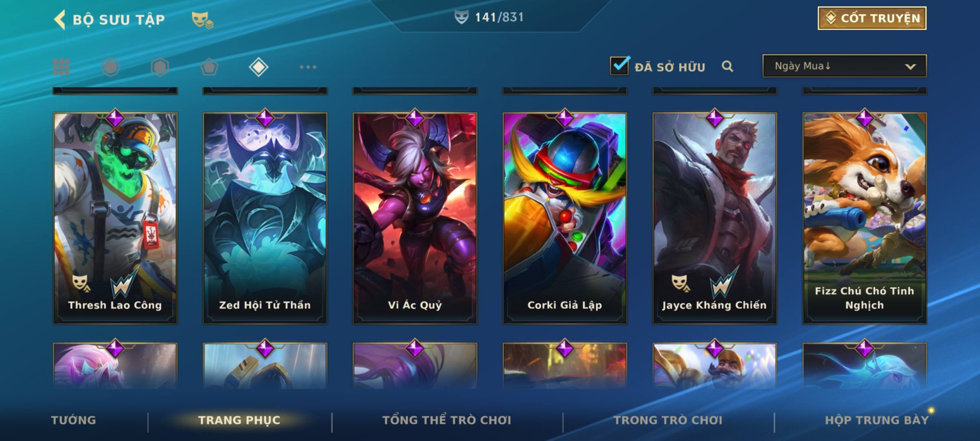Image resolution: width=980 pixels, height=441 pixels.
Task: View the Jayce Kháng Chiến skin card
Action: point(715,218)
